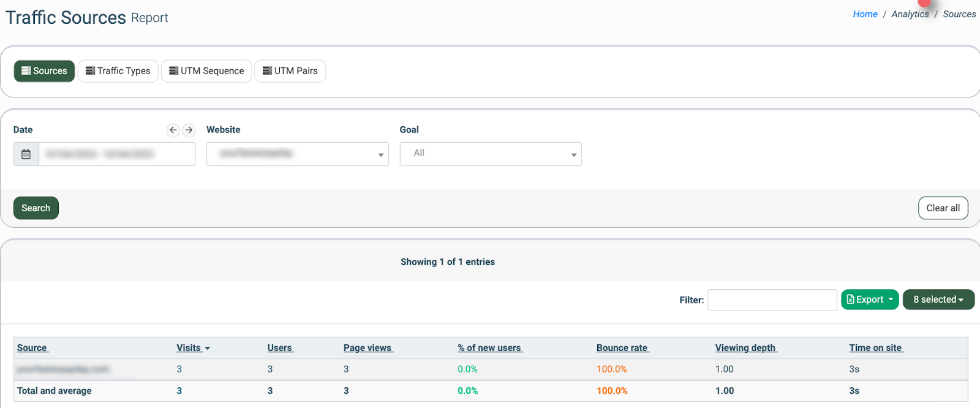Click the Clear all button

point(943,208)
